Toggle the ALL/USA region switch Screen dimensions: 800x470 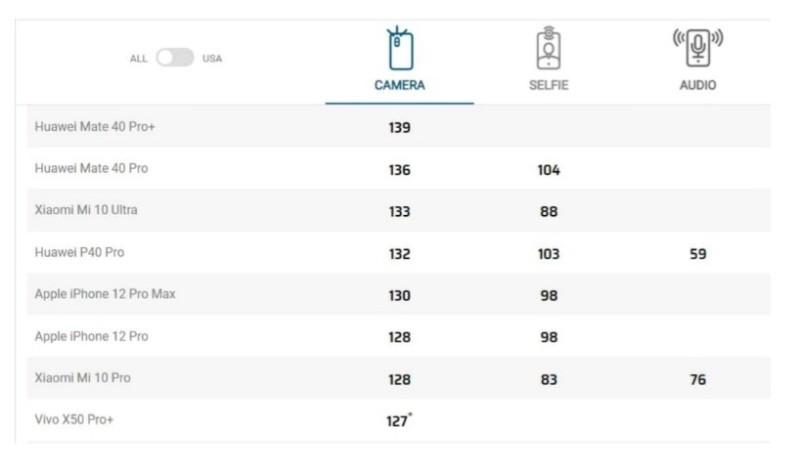175,58
